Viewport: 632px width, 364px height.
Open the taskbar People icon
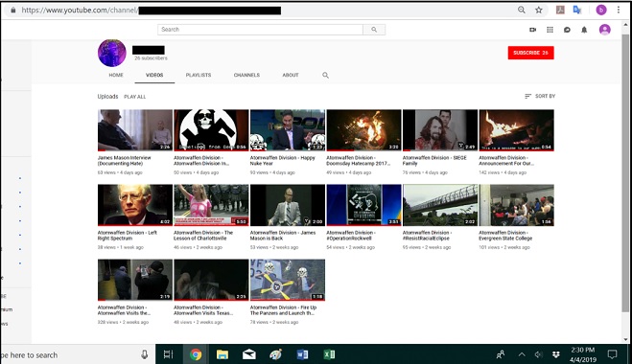(501, 354)
